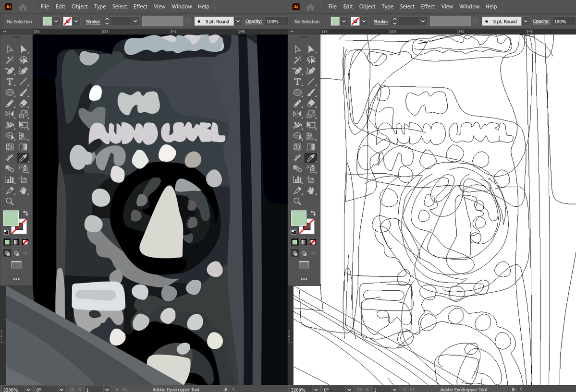Pick the Slice tool in right window
The width and height of the screenshot is (576, 392).
coord(297,190)
